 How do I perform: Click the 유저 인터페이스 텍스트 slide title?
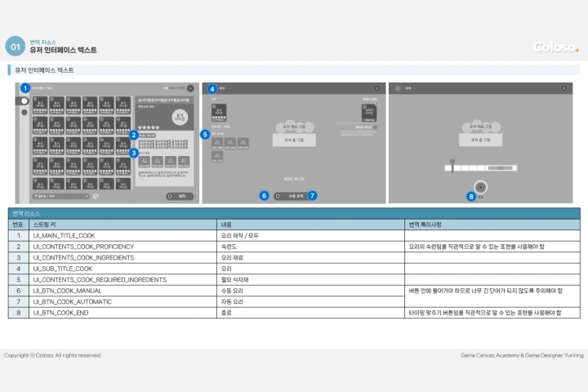pyautogui.click(x=64, y=50)
